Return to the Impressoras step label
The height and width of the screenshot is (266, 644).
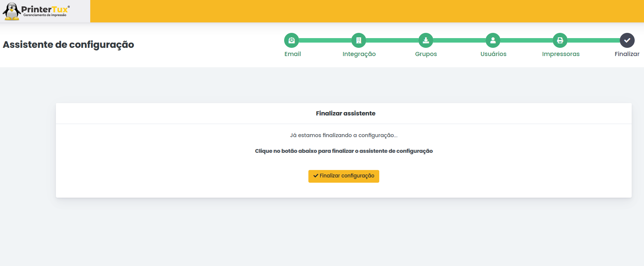pos(560,54)
